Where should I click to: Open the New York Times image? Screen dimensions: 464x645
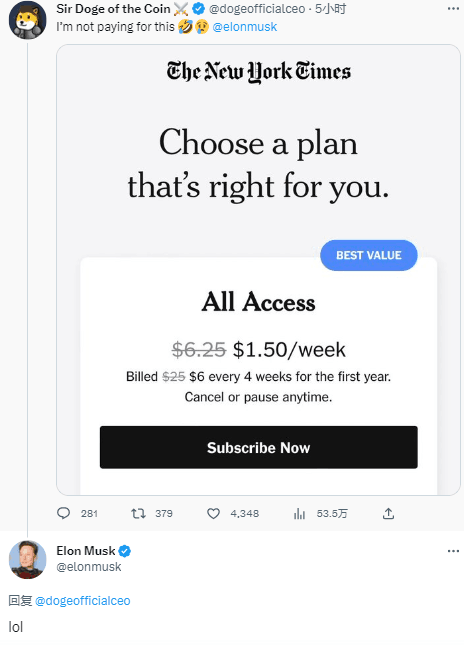coord(258,270)
